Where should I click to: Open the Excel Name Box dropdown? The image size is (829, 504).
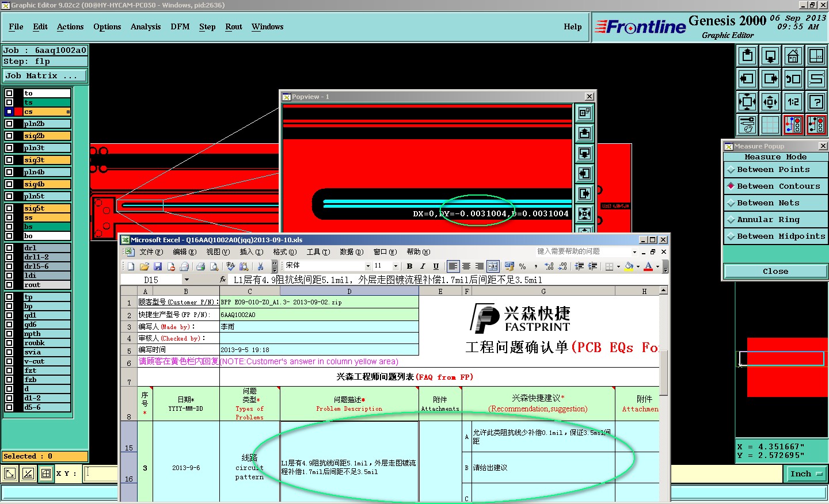pos(187,280)
